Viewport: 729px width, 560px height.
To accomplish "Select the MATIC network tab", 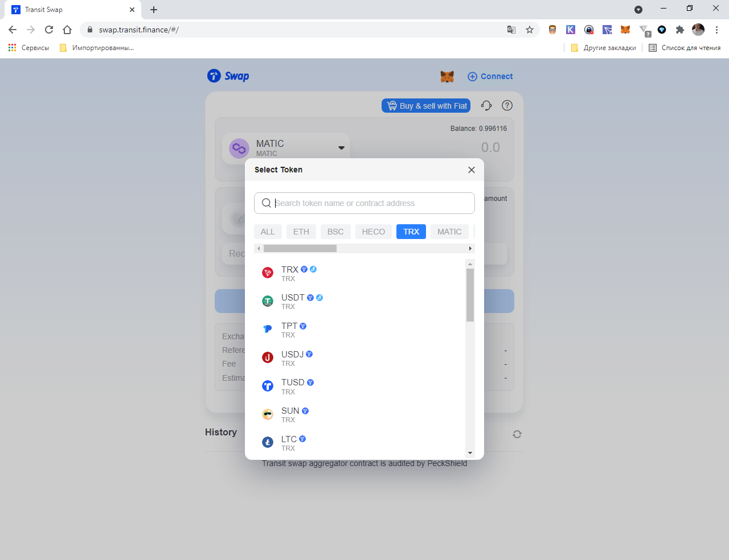I will pos(449,232).
